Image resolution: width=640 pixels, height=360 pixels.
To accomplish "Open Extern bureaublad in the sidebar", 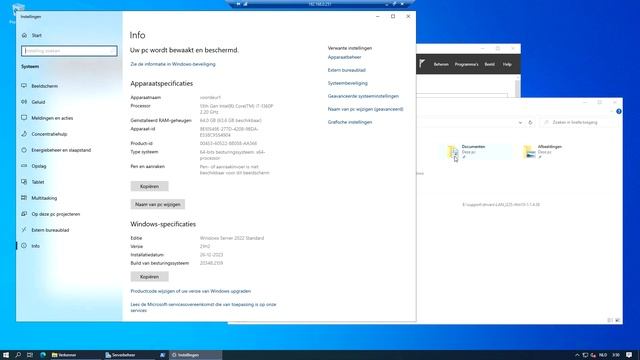I will coord(50,230).
